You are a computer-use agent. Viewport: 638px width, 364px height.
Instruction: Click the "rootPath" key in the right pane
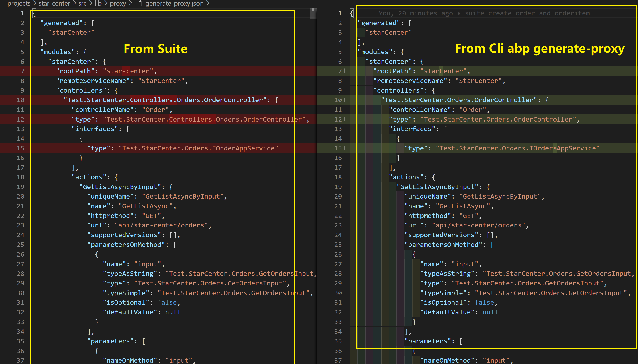[x=392, y=71]
